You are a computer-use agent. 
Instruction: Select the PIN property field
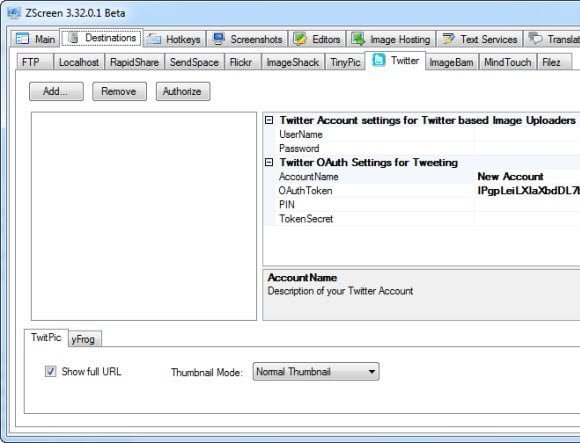click(x=422, y=204)
